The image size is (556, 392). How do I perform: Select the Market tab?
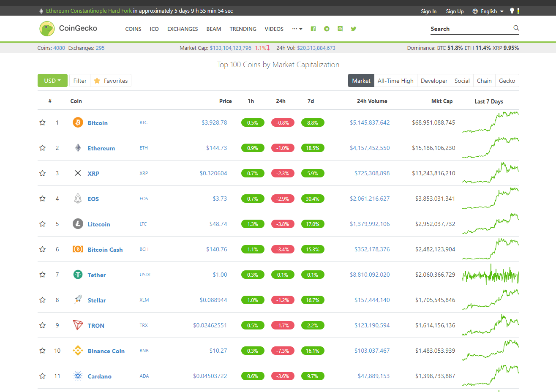(x=361, y=81)
